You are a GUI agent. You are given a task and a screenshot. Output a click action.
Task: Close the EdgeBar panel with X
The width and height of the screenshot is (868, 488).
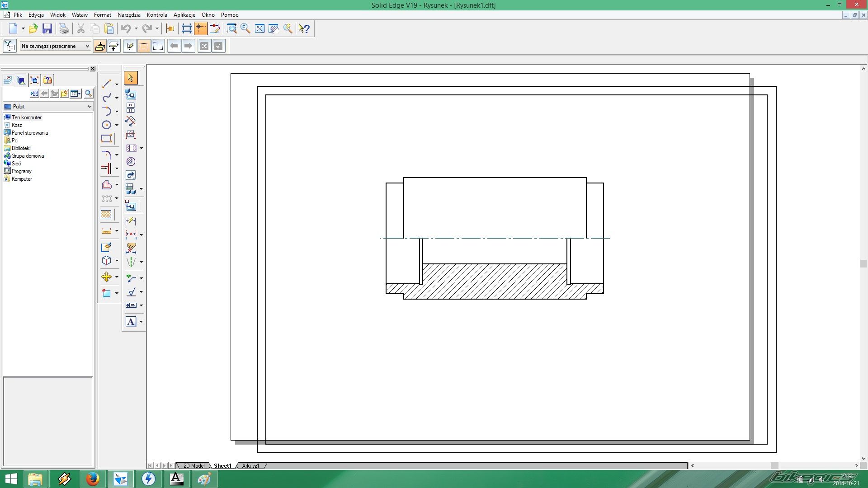(93, 69)
